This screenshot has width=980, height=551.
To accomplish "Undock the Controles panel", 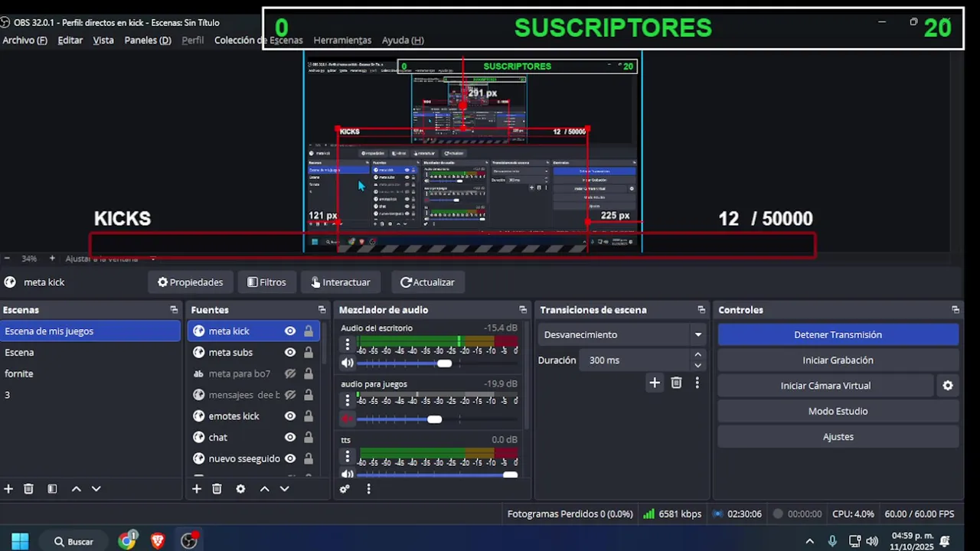I will tap(955, 310).
